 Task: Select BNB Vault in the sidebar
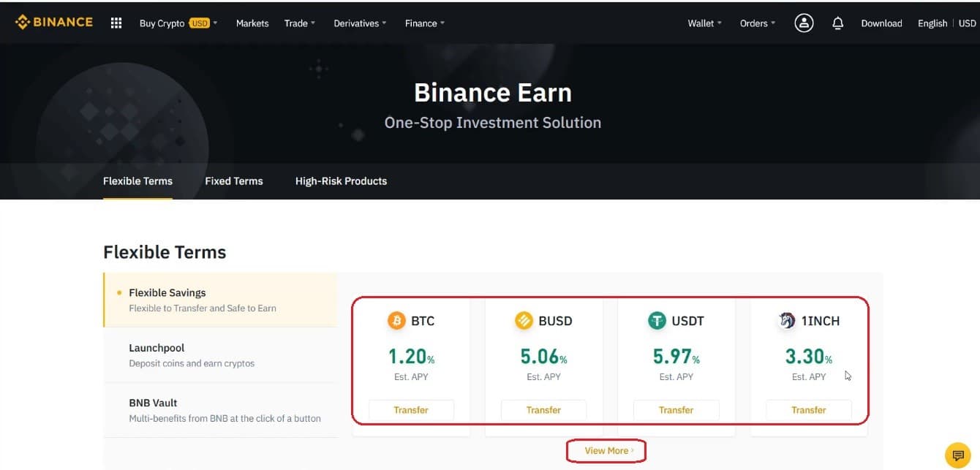[220, 410]
